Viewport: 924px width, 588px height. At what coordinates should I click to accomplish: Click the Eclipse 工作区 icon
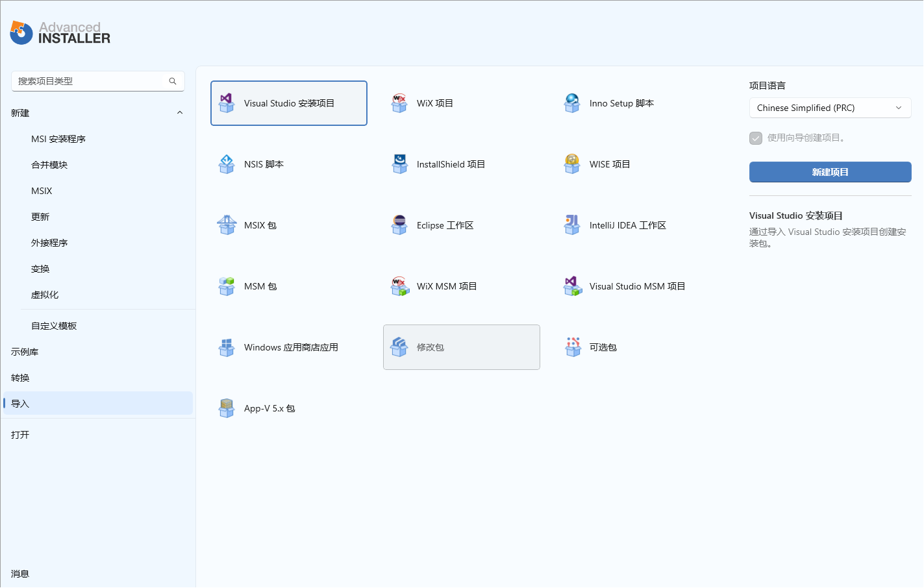pos(399,225)
